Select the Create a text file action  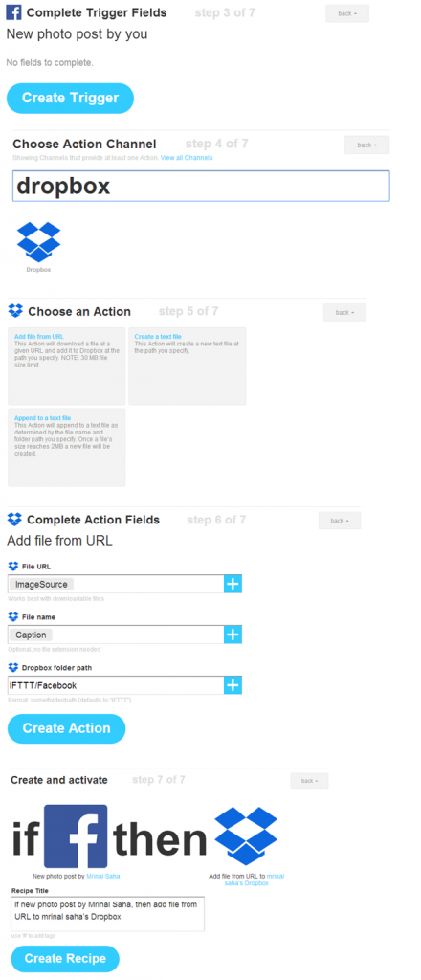[187, 367]
